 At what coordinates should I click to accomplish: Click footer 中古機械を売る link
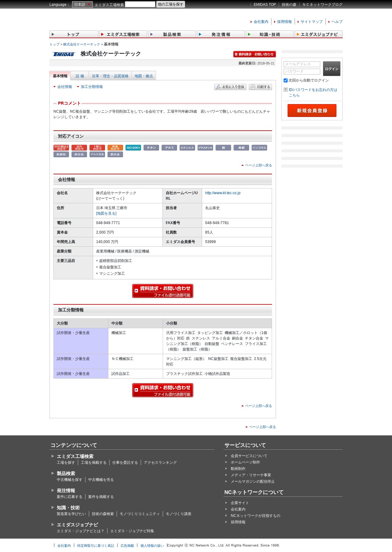click(101, 480)
